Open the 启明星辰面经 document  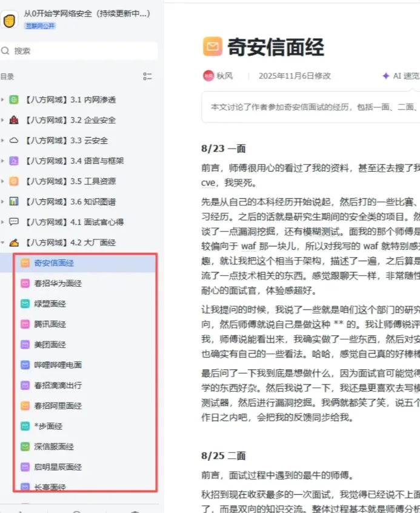58,467
